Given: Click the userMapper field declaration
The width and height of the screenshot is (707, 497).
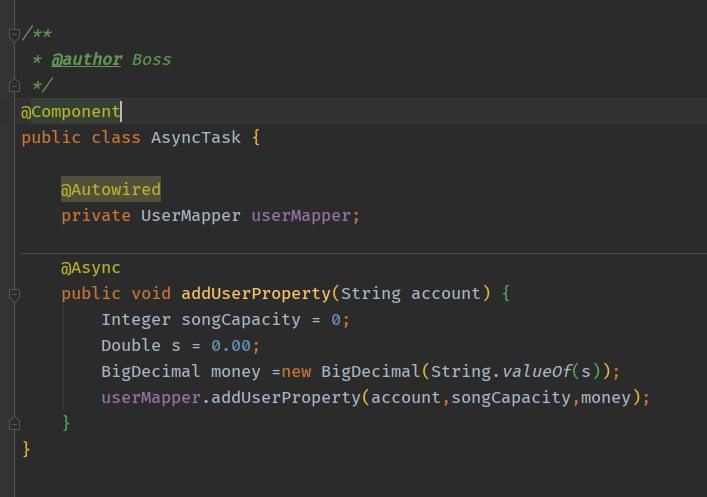Looking at the screenshot, I should tap(301, 216).
